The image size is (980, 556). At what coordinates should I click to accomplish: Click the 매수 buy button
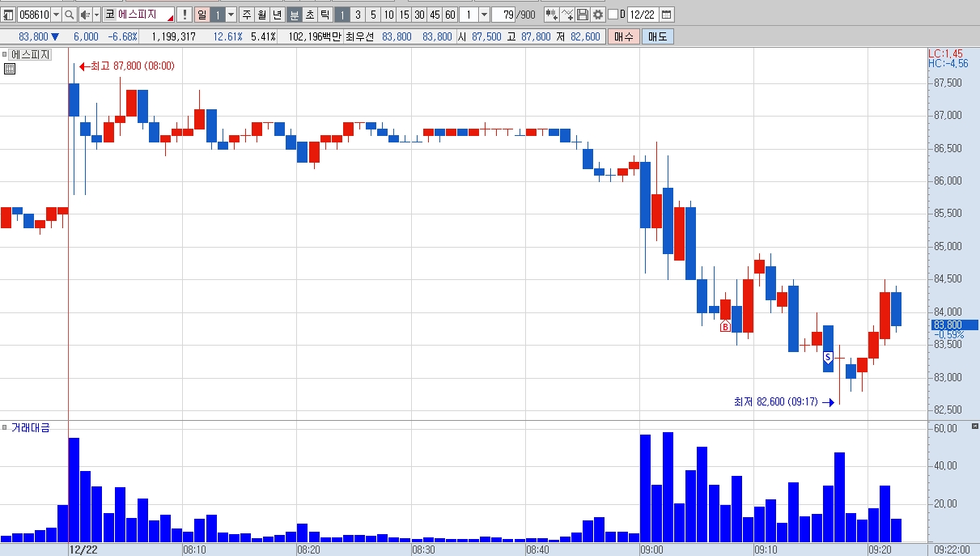624,36
